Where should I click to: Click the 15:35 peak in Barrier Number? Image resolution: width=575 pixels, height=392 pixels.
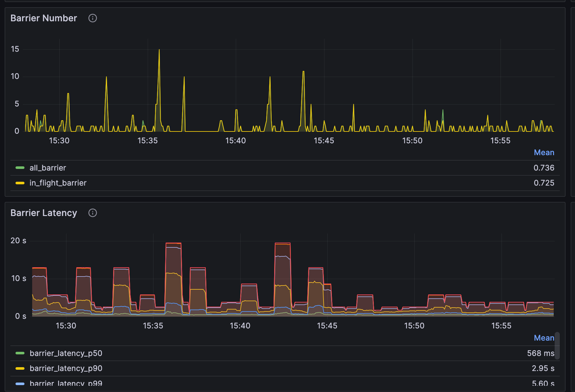pos(159,50)
